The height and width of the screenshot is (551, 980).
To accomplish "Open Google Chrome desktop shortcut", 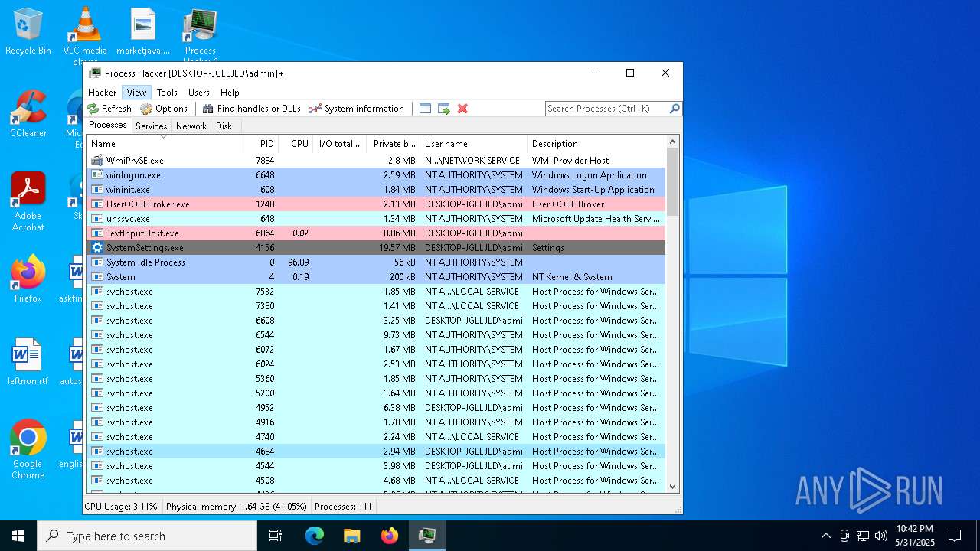I will (x=28, y=450).
